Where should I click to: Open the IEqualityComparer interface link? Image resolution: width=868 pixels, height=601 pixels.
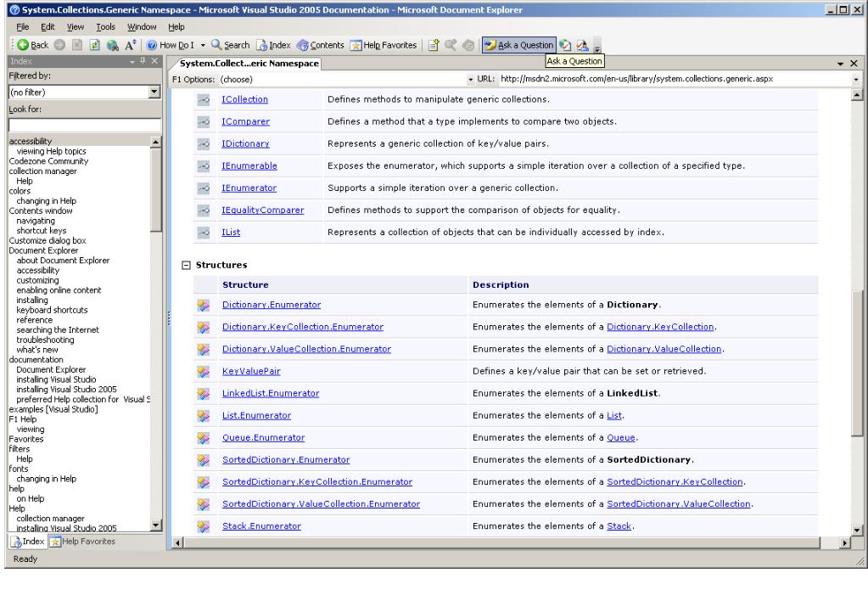pos(263,210)
